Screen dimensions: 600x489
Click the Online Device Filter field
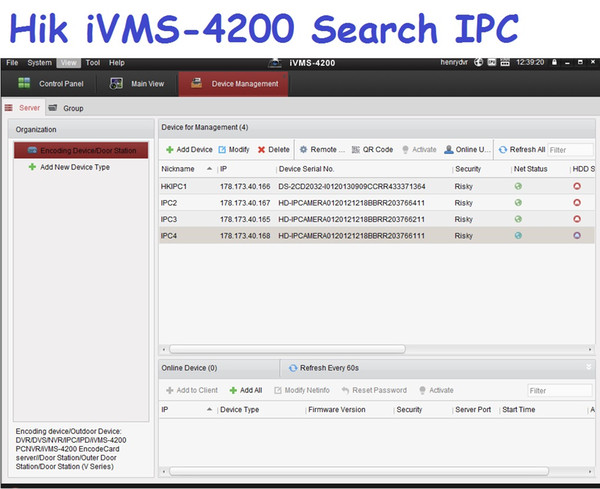pos(559,391)
